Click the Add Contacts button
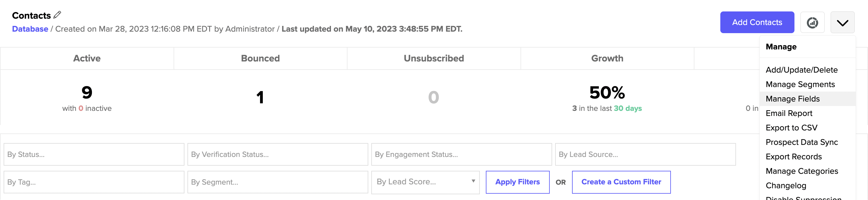The width and height of the screenshot is (868, 200). tap(757, 22)
